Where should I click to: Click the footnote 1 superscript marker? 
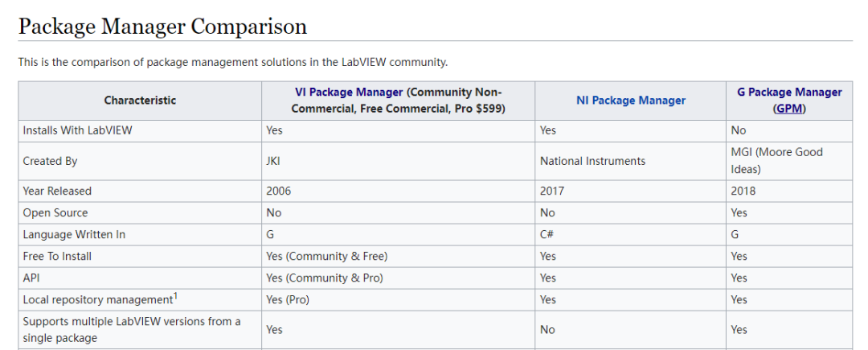pos(175,296)
